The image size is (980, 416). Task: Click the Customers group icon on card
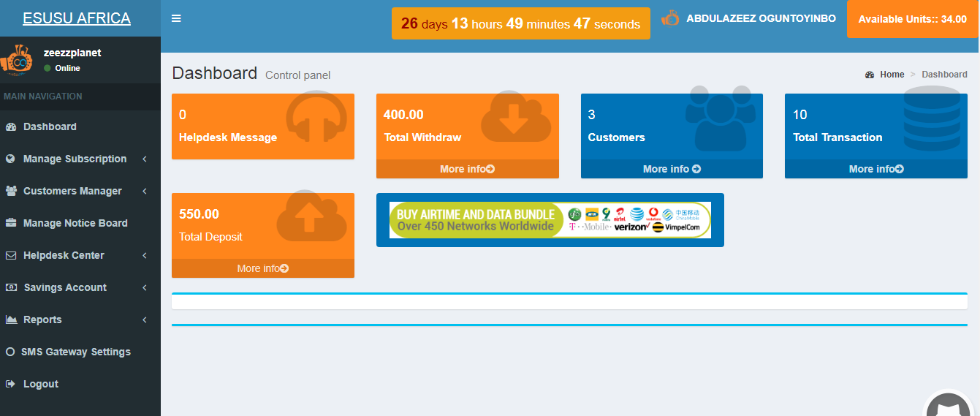click(721, 118)
